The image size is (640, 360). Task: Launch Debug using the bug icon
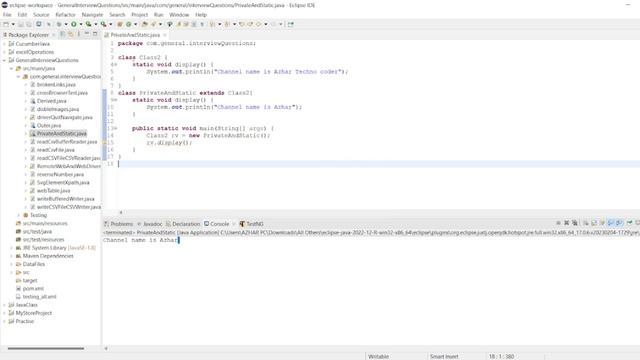tap(59, 24)
